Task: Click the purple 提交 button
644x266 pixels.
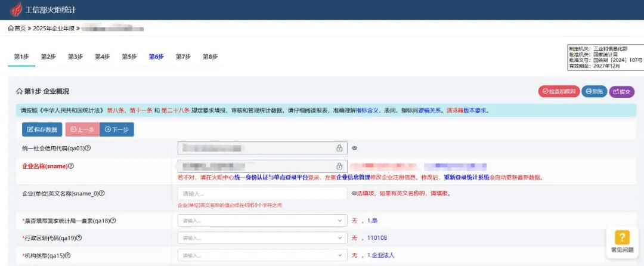Action: [x=622, y=91]
